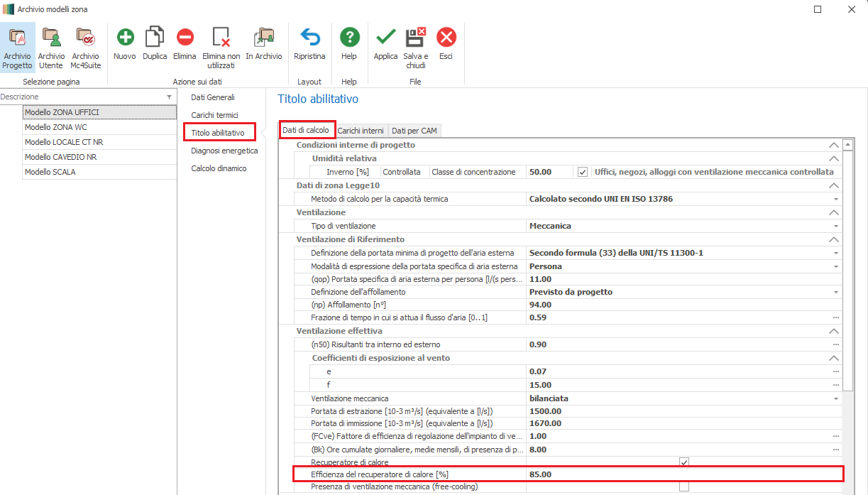868x495 pixels.
Task: Toggle the Recuperatore di calore checkbox
Action: pos(684,462)
